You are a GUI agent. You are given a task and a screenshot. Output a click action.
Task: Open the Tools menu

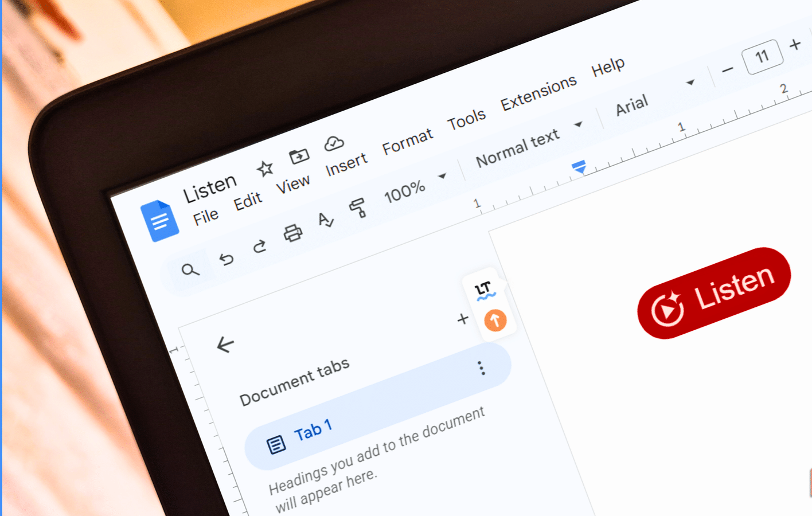click(x=466, y=120)
